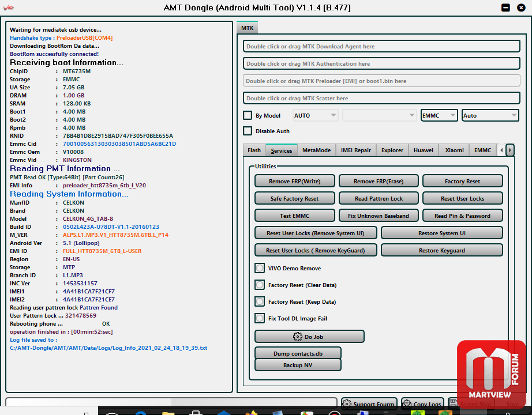Screen dimensions: 532x415
Task: Click the Emmc Vid value KINGSTON
Action: 77,160
